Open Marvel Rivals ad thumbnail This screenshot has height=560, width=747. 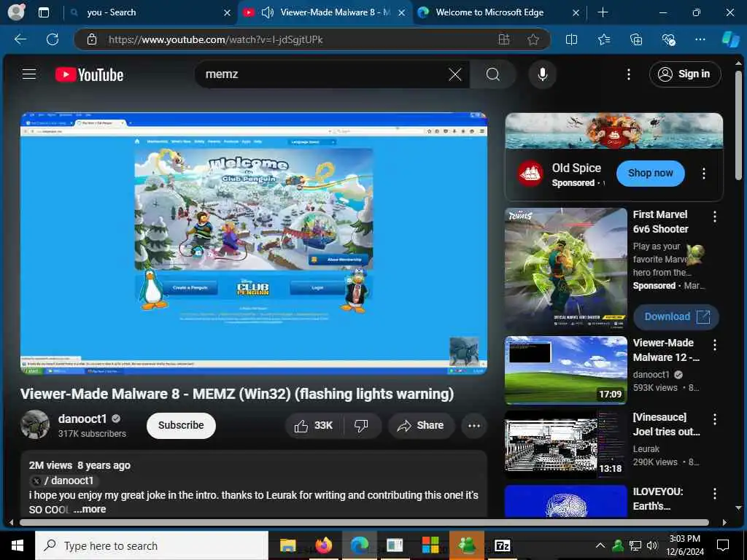pos(566,270)
